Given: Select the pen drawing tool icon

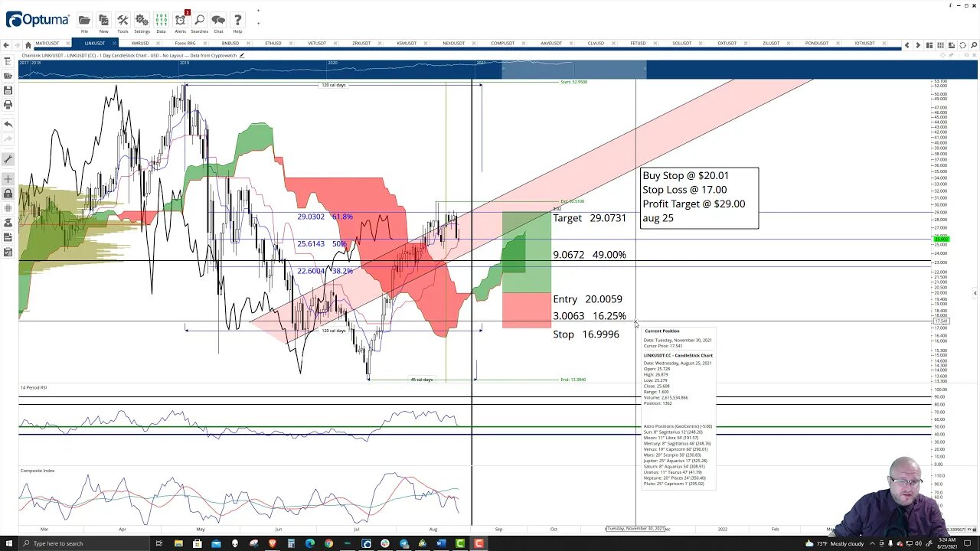Looking at the screenshot, I should (x=8, y=159).
